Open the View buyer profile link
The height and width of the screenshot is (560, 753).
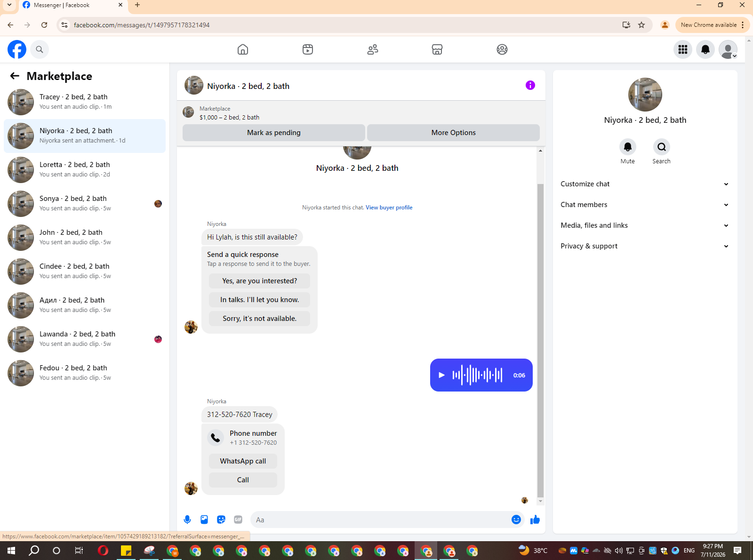tap(389, 208)
